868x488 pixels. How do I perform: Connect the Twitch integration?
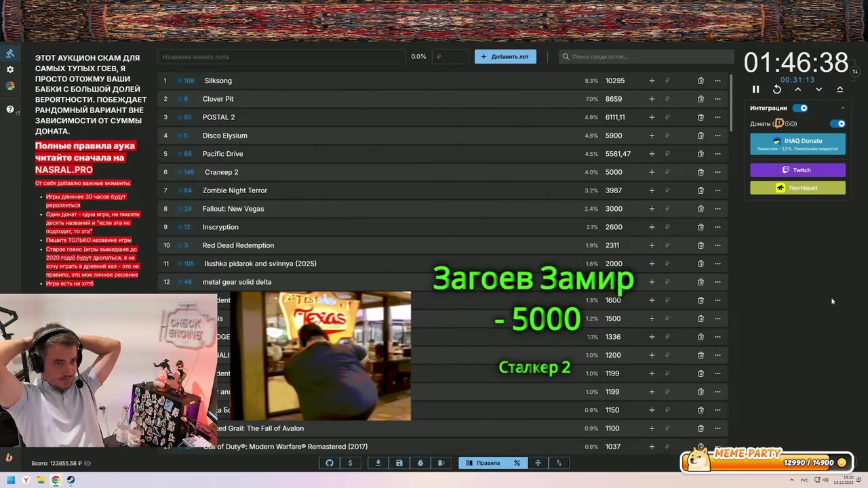click(x=797, y=170)
